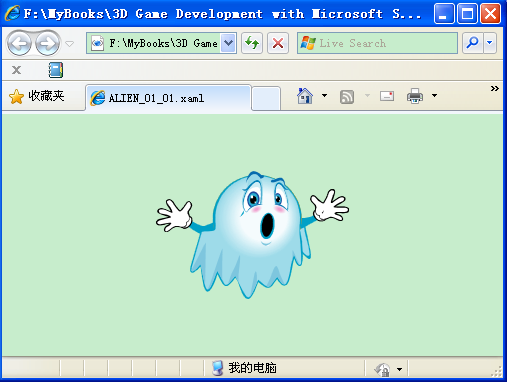Click inside the Live Search box

377,43
